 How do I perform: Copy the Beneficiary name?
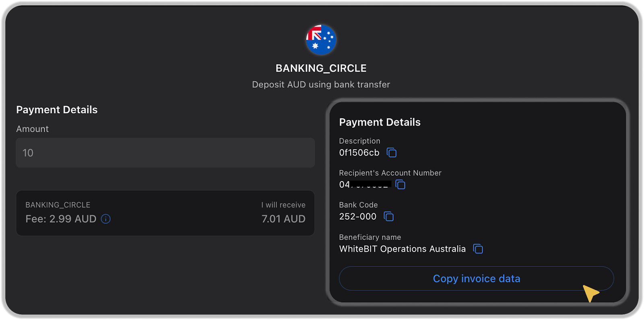[478, 249]
